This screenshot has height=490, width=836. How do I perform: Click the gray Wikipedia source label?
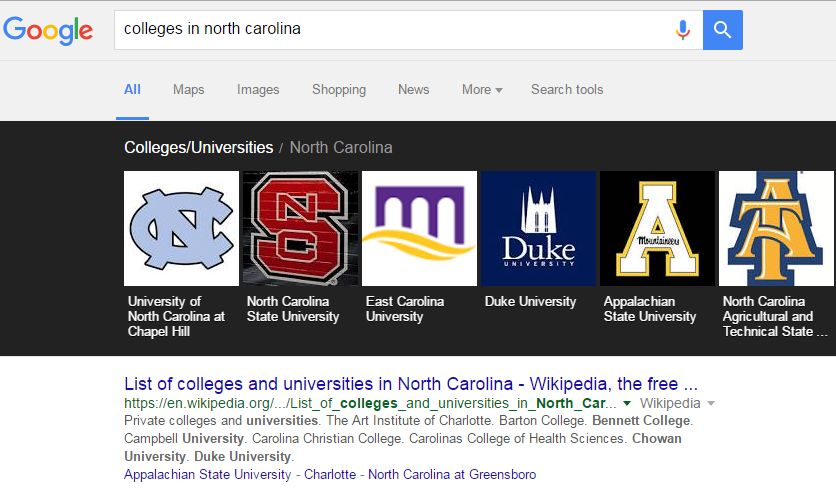670,403
